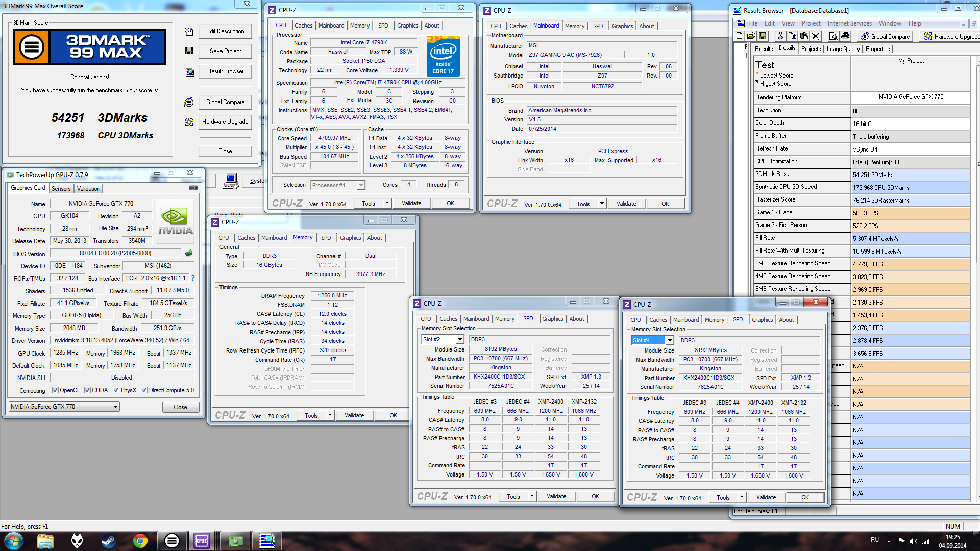Viewport: 980px width, 551px height.
Task: Click the Print icon in Result Browser toolbar
Action: tap(845, 36)
